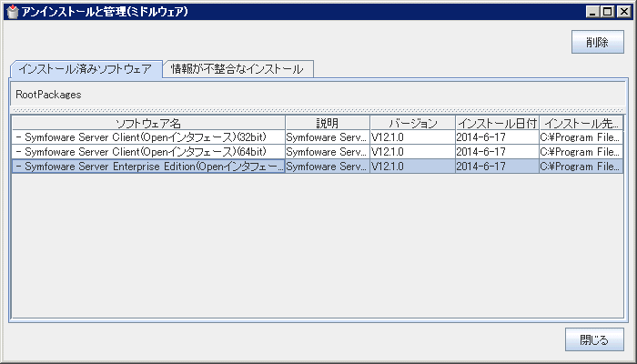Viewport: 637px width, 364px height.
Task: Click 2014-6-17 date in 64bit row
Action: point(497,152)
